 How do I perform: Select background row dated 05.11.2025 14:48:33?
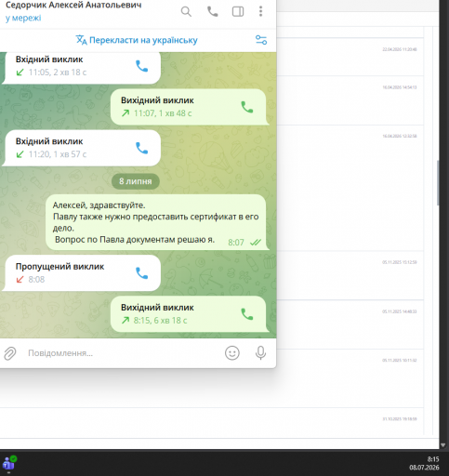coord(350,324)
